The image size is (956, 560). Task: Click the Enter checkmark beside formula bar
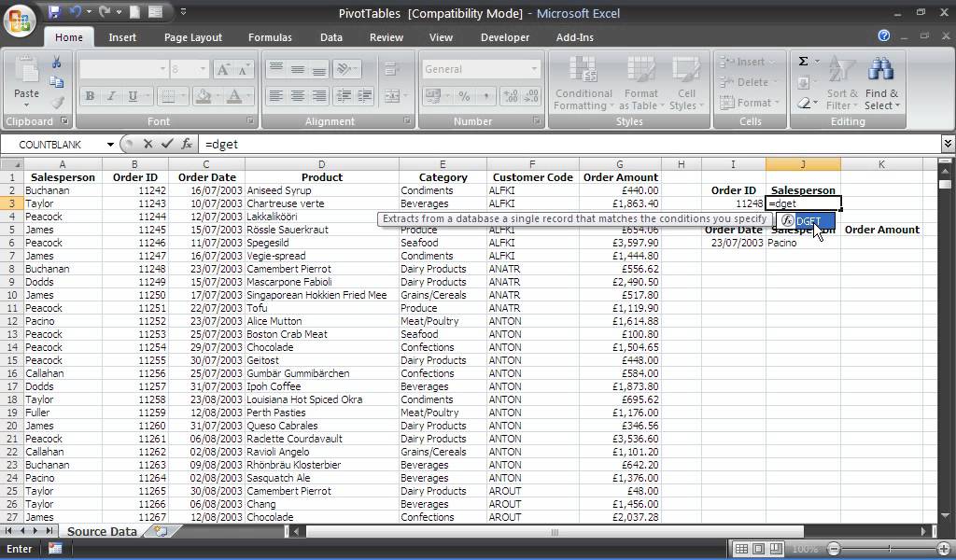(x=167, y=144)
